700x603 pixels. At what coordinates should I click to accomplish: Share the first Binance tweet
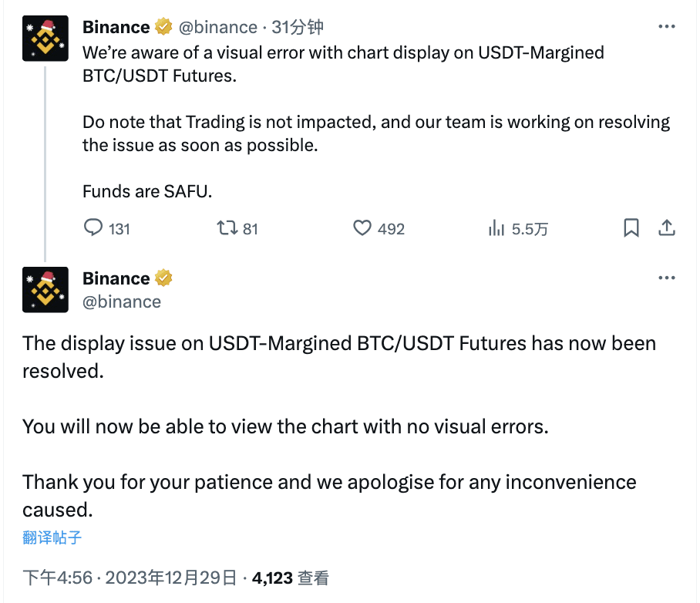click(x=666, y=228)
